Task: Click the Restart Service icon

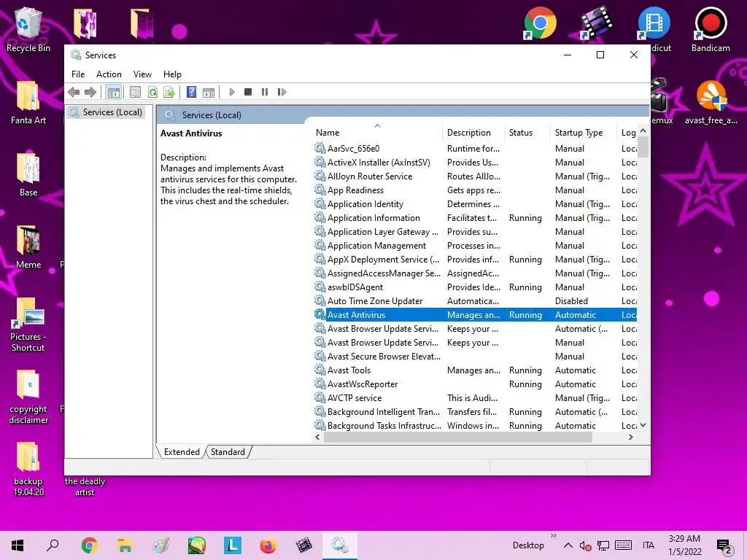Action: pyautogui.click(x=282, y=92)
